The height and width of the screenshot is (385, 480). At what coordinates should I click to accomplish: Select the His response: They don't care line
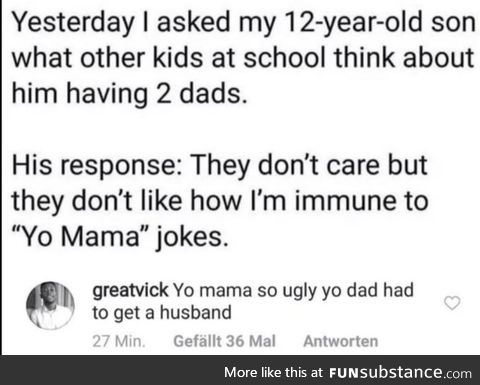point(220,166)
